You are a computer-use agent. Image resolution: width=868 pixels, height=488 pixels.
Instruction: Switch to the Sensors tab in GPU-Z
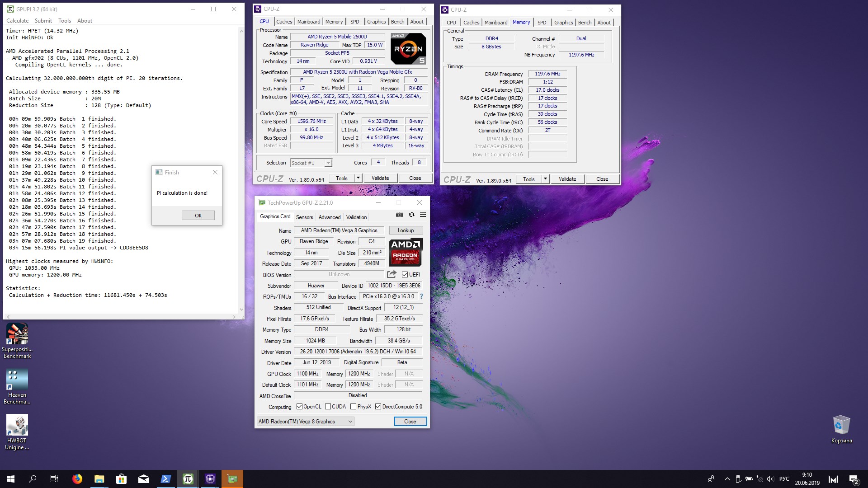click(304, 217)
